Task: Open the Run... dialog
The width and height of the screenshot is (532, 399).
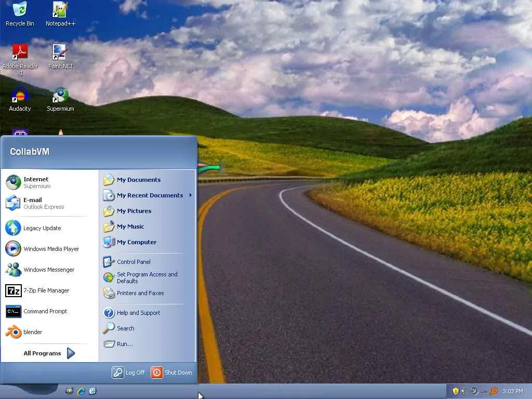Action: (148, 344)
